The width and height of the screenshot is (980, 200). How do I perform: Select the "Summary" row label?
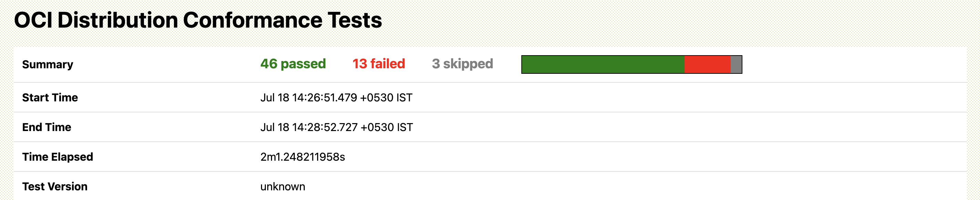coord(48,64)
